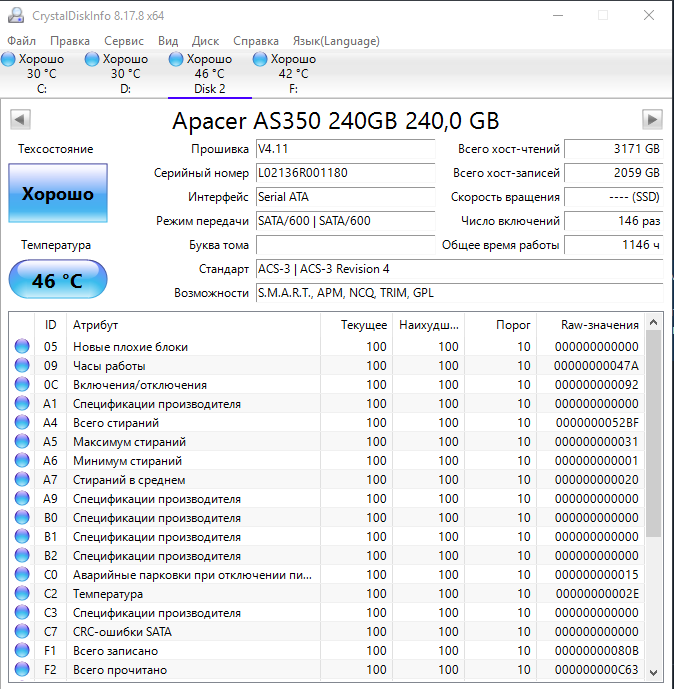Screen dimensions: 674x689
Task: Go to next disk with right arrow
Action: (x=652, y=120)
